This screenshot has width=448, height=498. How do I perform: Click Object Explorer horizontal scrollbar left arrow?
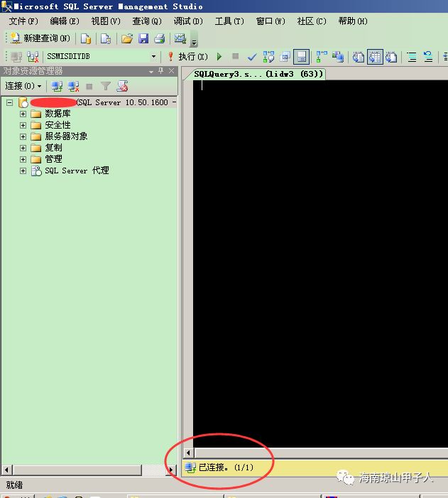(6, 469)
